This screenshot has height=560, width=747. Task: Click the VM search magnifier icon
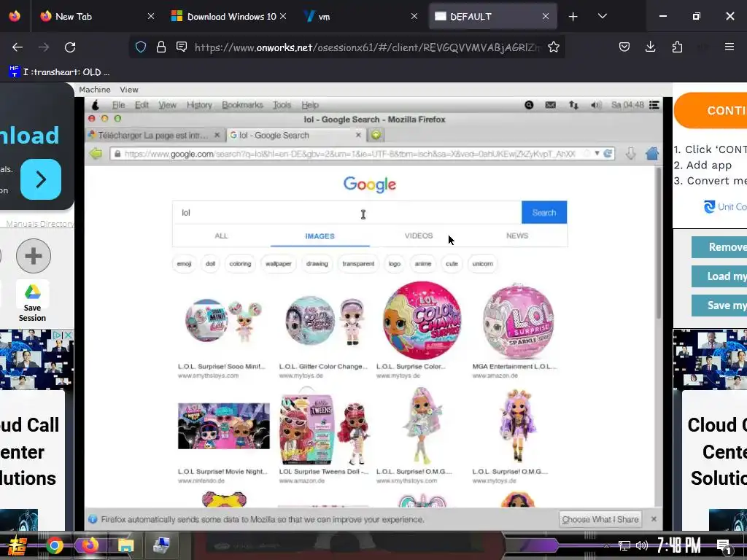529,105
